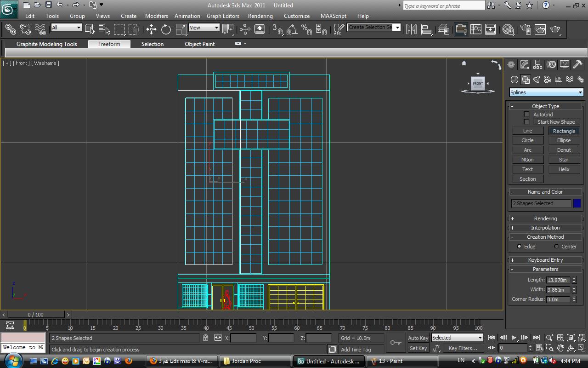Viewport: 588px width, 368px height.
Task: Select the Center creation method radio button
Action: pyautogui.click(x=556, y=247)
